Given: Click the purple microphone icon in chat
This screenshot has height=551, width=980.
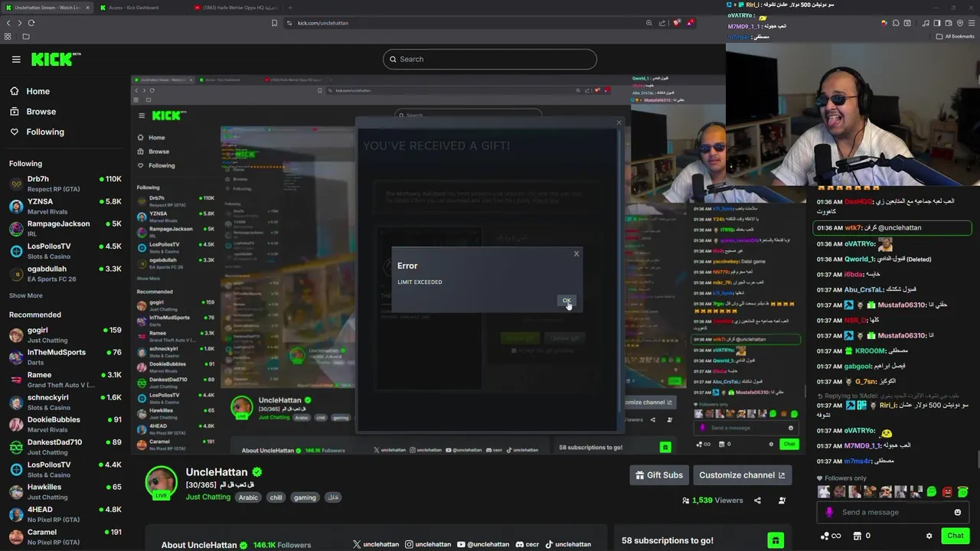Looking at the screenshot, I should (829, 513).
